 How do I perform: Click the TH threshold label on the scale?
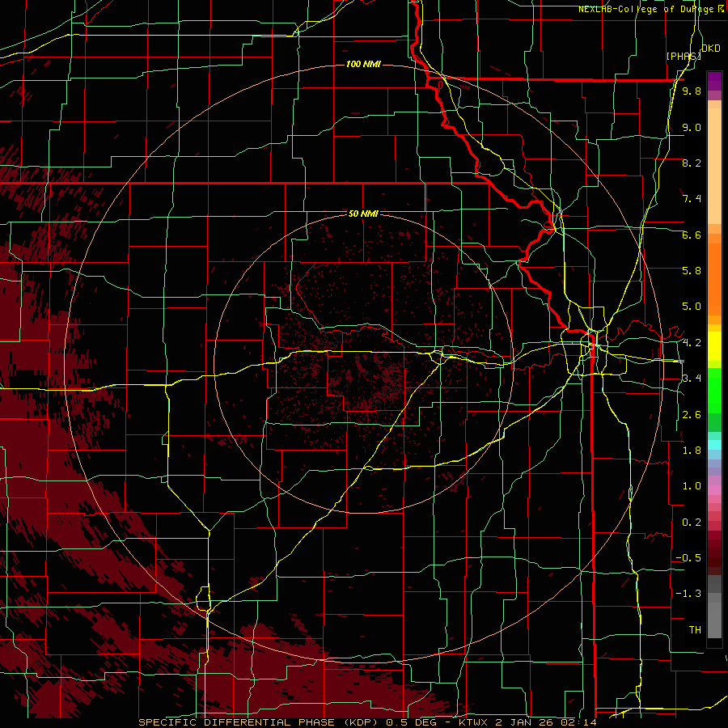[695, 630]
